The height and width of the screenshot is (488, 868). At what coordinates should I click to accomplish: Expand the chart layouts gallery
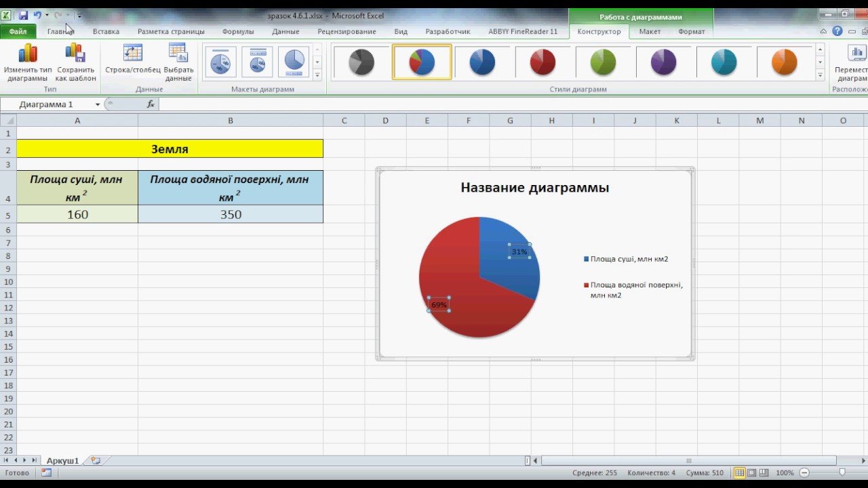(x=317, y=75)
